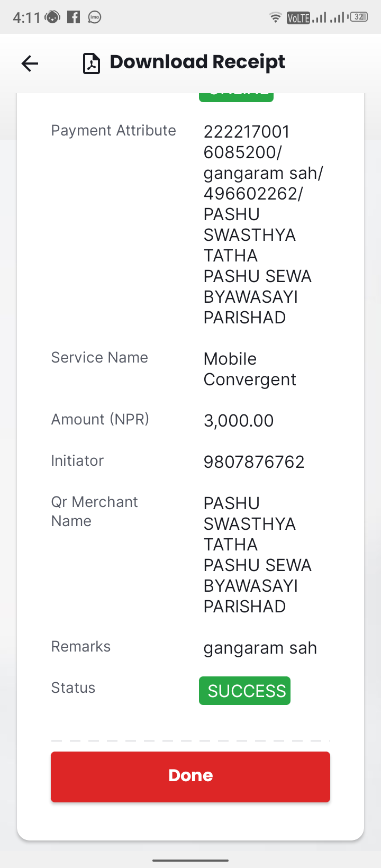Tap the Facebook notification icon in status bar
The width and height of the screenshot is (381, 868).
[74, 17]
